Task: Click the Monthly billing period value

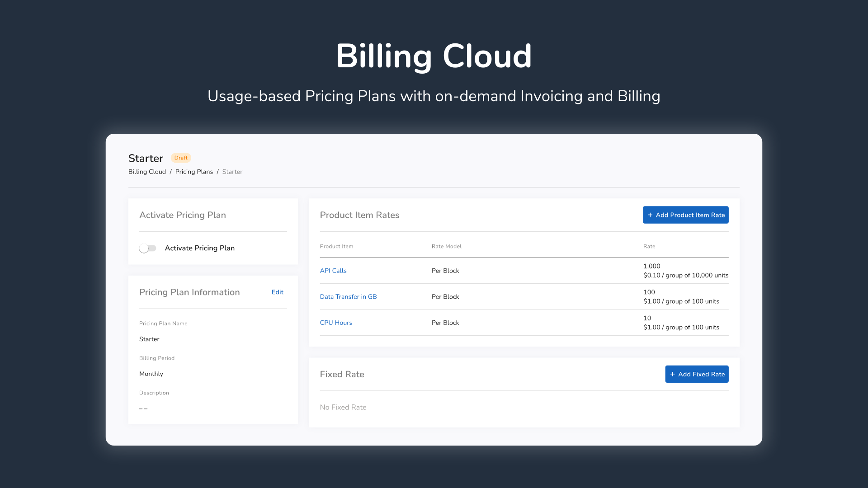Action: coord(151,374)
